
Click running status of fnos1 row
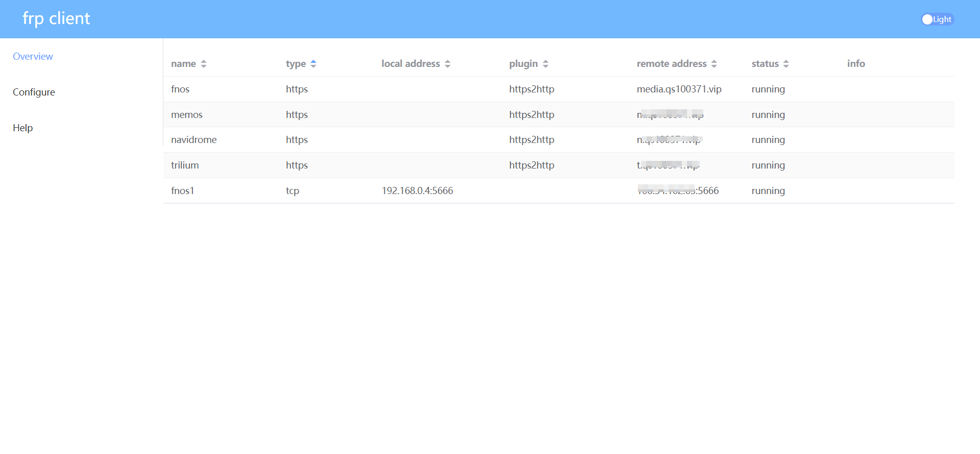click(x=768, y=191)
